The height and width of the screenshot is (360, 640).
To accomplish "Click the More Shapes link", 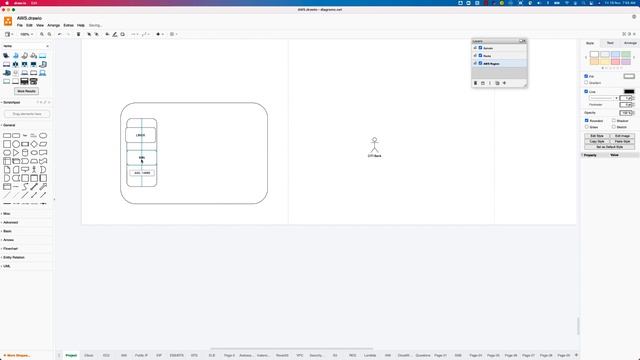I will (17, 356).
